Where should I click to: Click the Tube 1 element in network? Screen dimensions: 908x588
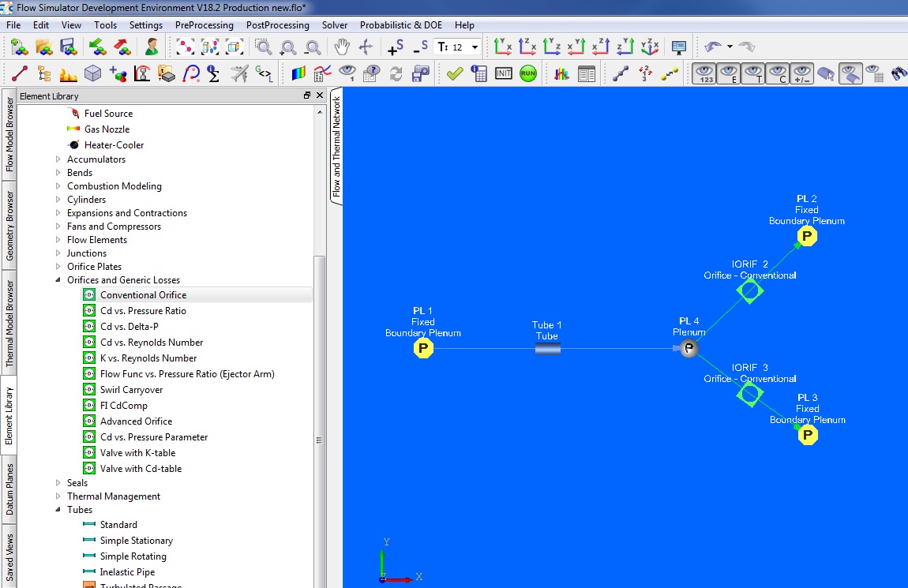[x=547, y=348]
